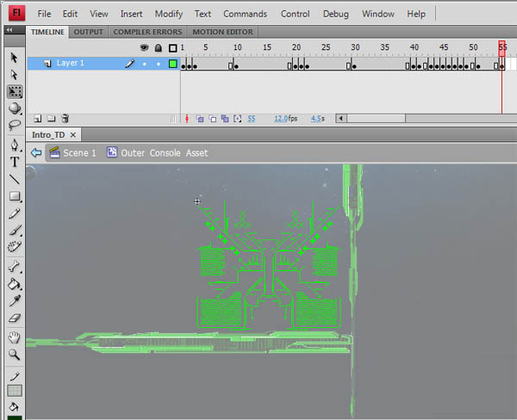Click the Delete layer trash icon
Image resolution: width=517 pixels, height=420 pixels.
(x=65, y=119)
